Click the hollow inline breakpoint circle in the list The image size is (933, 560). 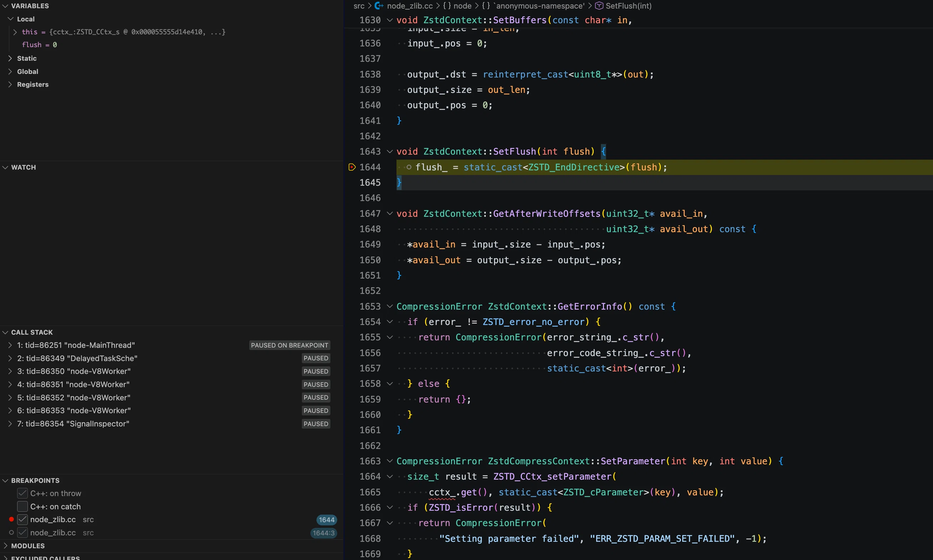(x=11, y=533)
